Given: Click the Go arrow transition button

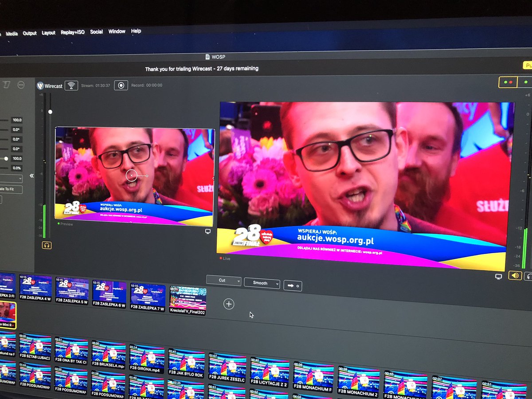Looking at the screenshot, I should (x=293, y=285).
